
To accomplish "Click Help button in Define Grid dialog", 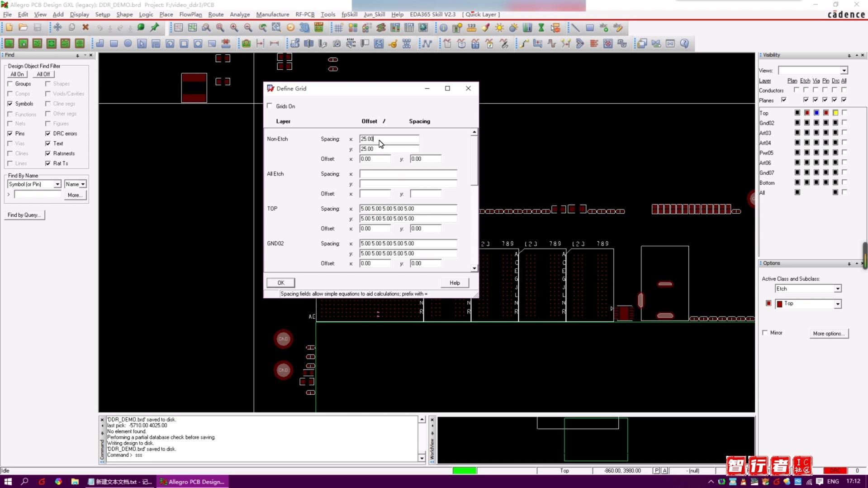I will (455, 283).
